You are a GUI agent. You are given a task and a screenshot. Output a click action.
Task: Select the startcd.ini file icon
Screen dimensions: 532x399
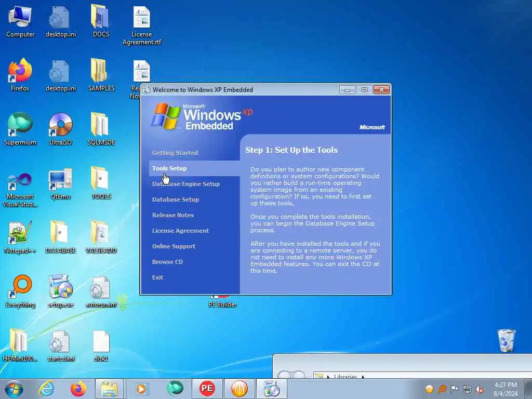click(x=61, y=345)
